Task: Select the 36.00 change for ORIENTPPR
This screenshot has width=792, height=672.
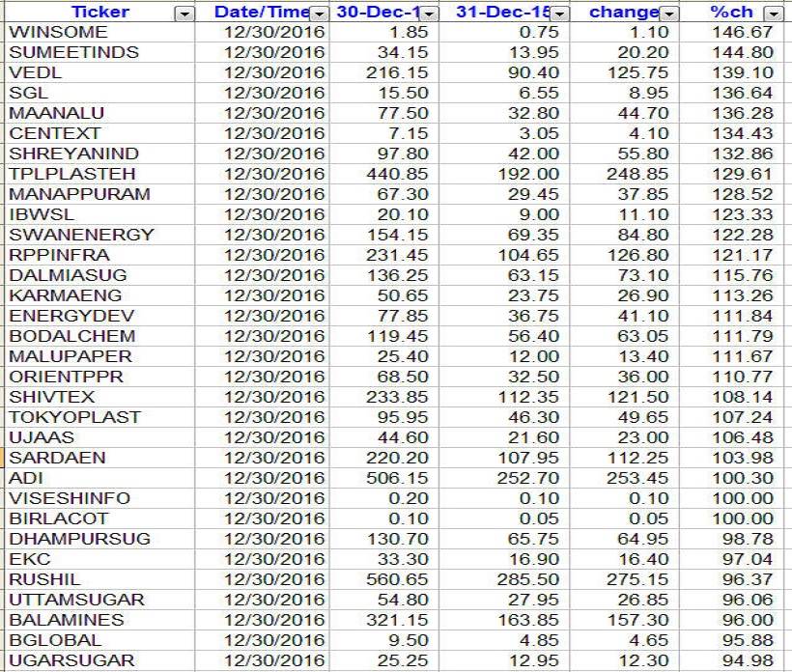Action: (643, 377)
